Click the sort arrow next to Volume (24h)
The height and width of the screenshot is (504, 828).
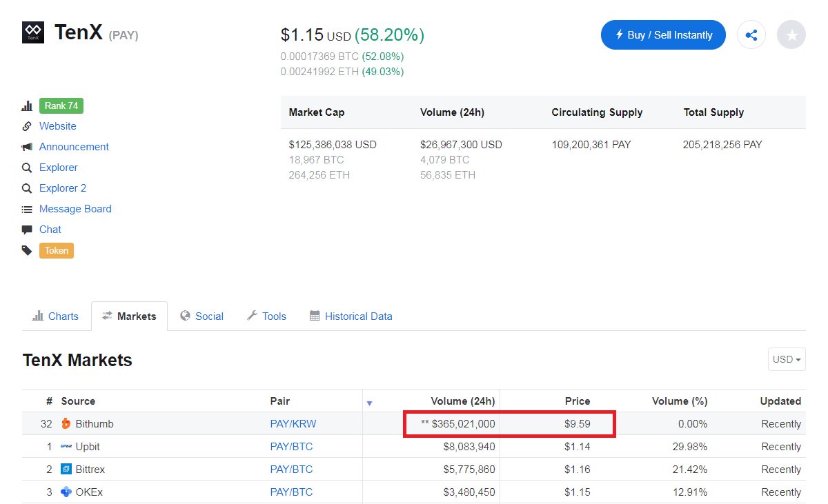tap(369, 403)
